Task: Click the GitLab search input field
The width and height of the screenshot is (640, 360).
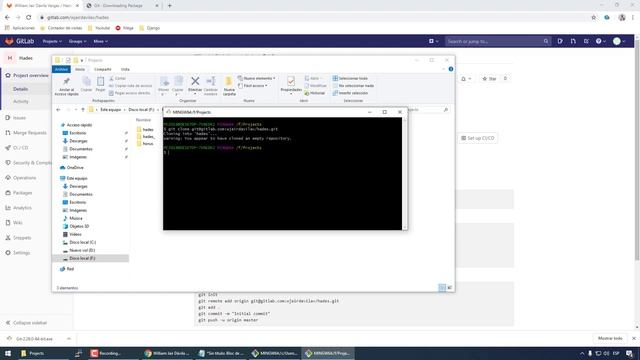Action: click(x=498, y=41)
